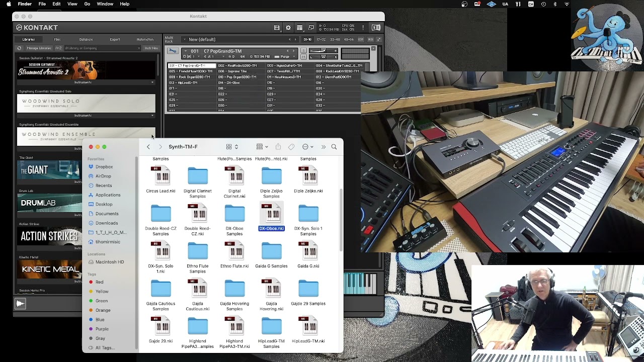The height and width of the screenshot is (362, 644).
Task: Select the 33-48 rack page button
Action: (335, 39)
